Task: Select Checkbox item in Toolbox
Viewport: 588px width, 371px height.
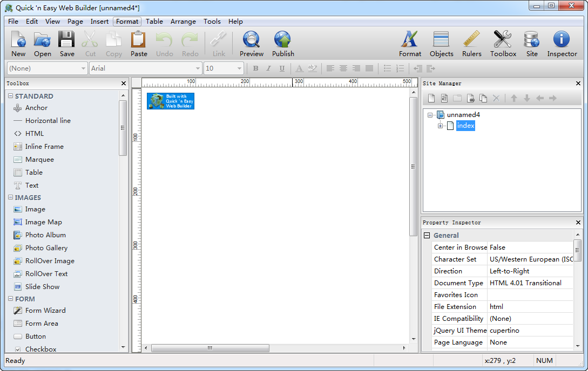Action: point(40,349)
